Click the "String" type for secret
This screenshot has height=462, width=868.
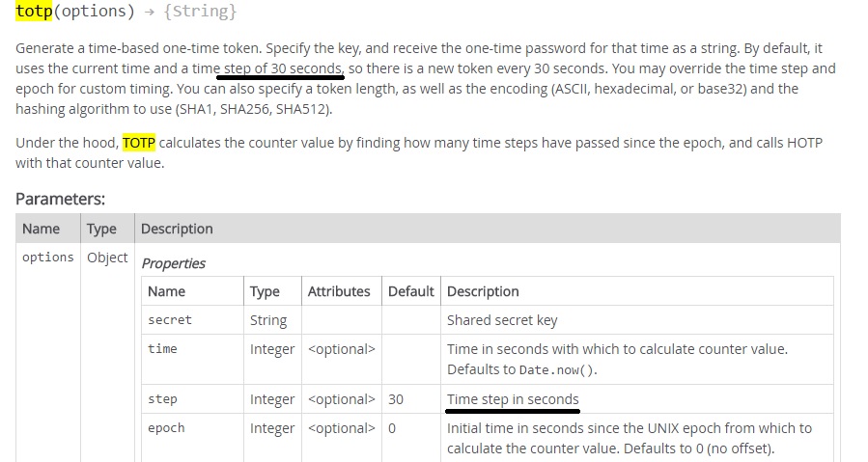(268, 320)
